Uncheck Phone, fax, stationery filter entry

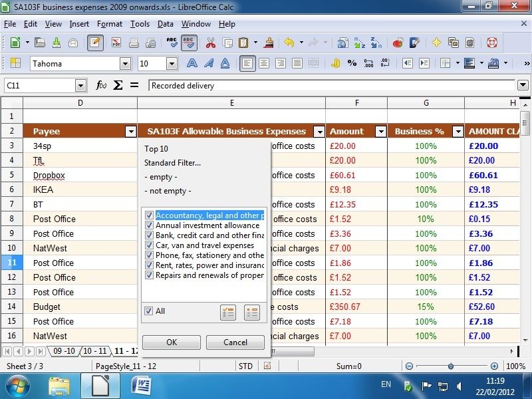click(x=149, y=255)
